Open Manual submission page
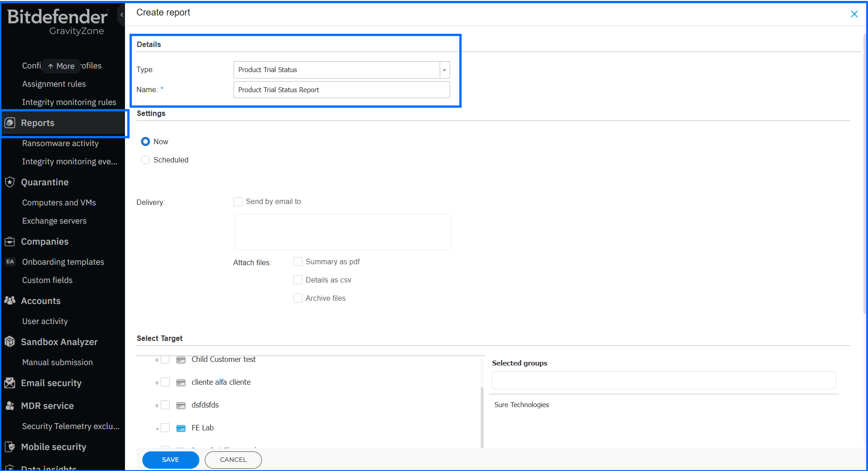 pos(57,362)
